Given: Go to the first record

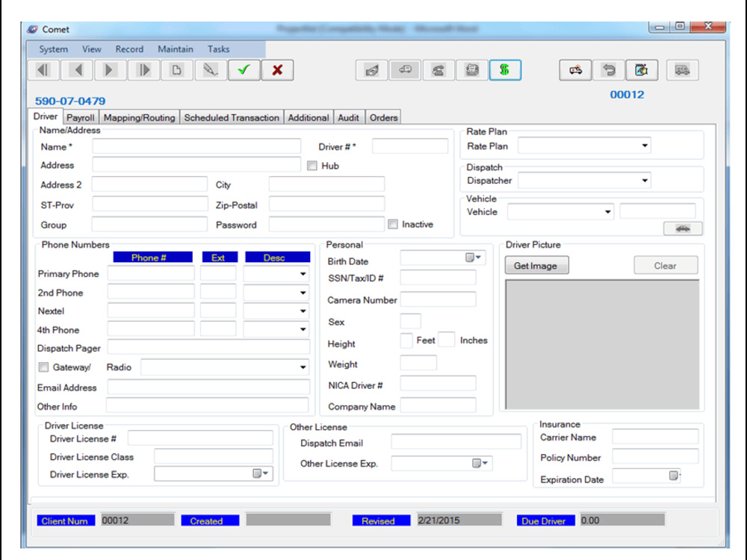Looking at the screenshot, I should pyautogui.click(x=43, y=70).
